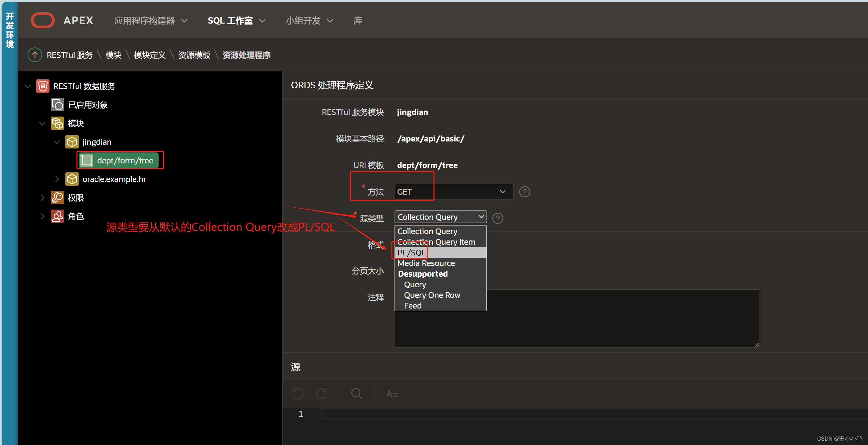Click the comments textarea resize handle

tap(757, 344)
